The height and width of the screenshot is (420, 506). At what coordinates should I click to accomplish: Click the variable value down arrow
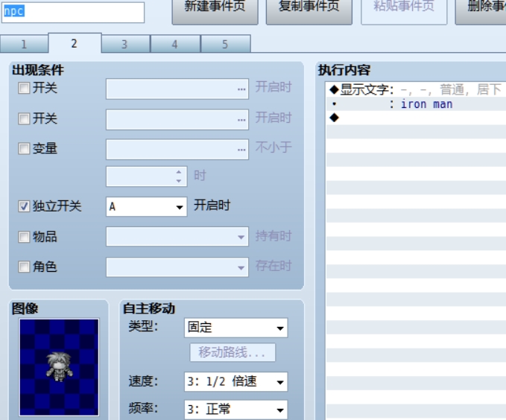coord(179,181)
